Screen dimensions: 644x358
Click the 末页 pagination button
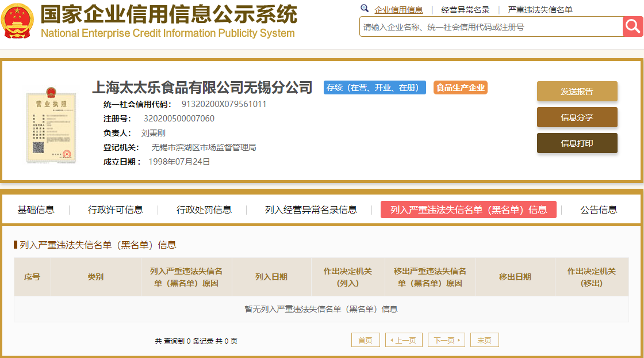[485, 340]
